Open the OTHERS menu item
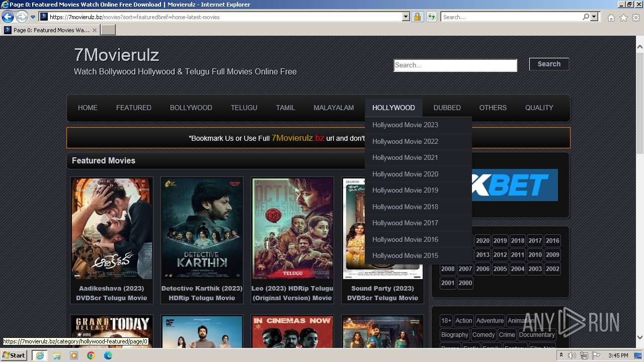This screenshot has height=362, width=644. 493,108
